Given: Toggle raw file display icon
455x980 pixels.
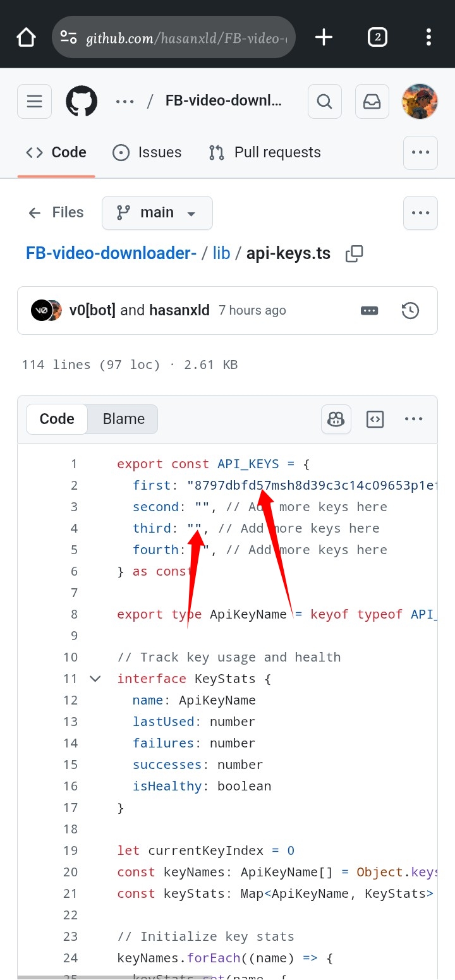Looking at the screenshot, I should coord(375,419).
